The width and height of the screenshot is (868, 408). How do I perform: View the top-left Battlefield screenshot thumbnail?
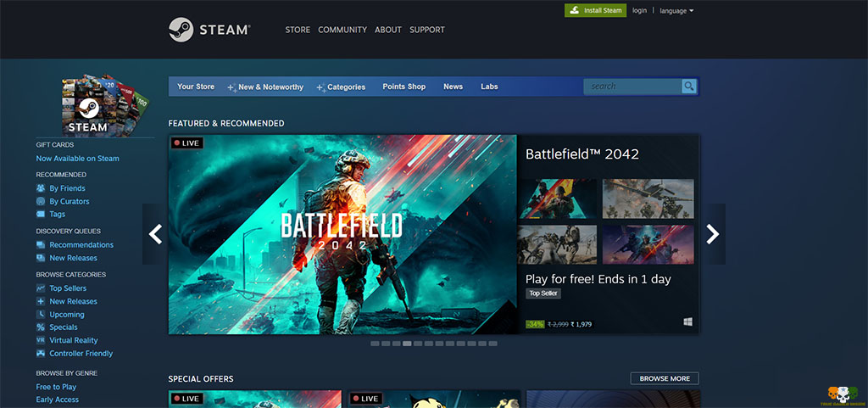pos(558,198)
